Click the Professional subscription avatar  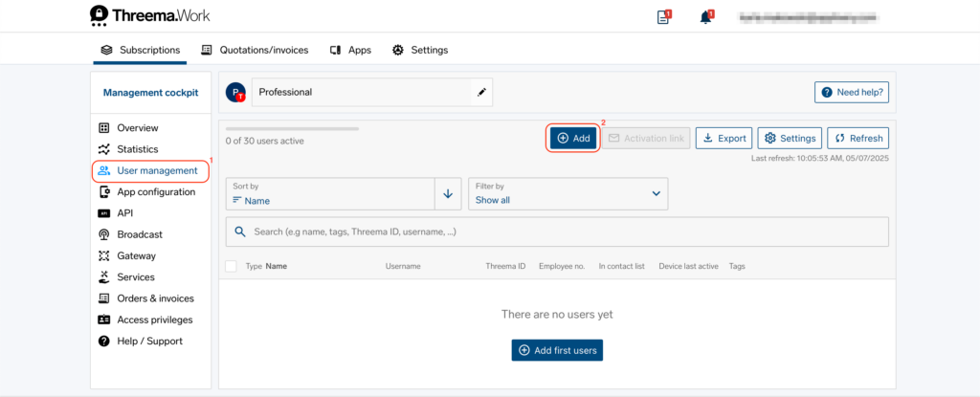(235, 92)
